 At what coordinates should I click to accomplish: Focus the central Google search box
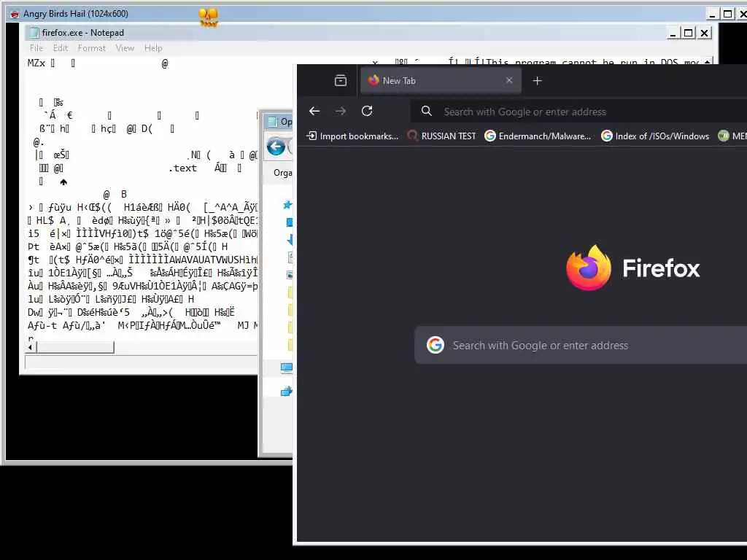point(581,345)
